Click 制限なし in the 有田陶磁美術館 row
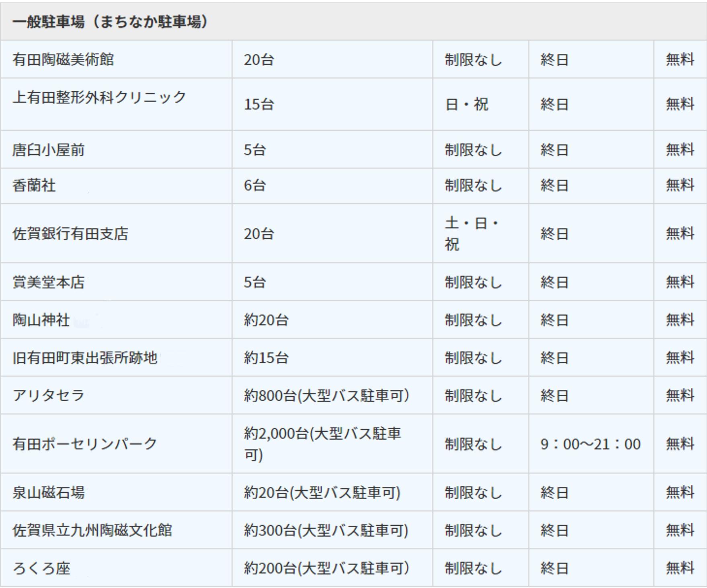The image size is (707, 588). [473, 59]
